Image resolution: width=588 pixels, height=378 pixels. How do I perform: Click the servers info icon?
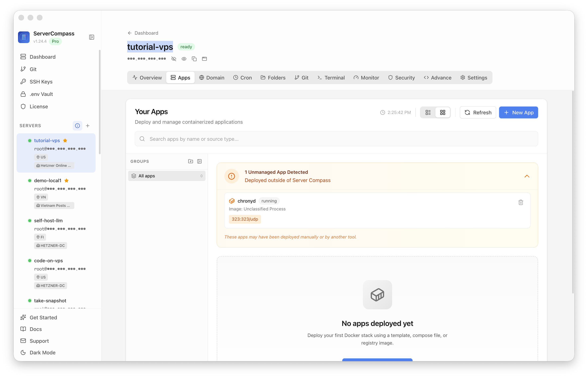point(77,126)
